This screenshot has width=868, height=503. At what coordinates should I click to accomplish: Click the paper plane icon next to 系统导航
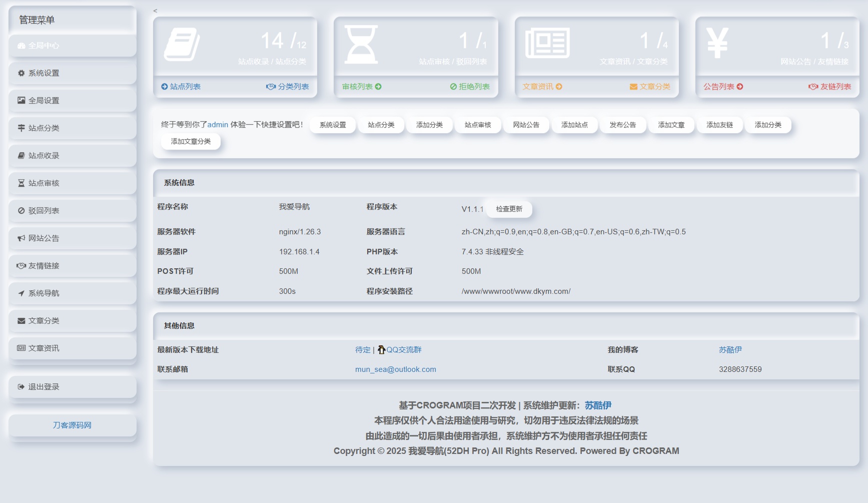pyautogui.click(x=21, y=293)
